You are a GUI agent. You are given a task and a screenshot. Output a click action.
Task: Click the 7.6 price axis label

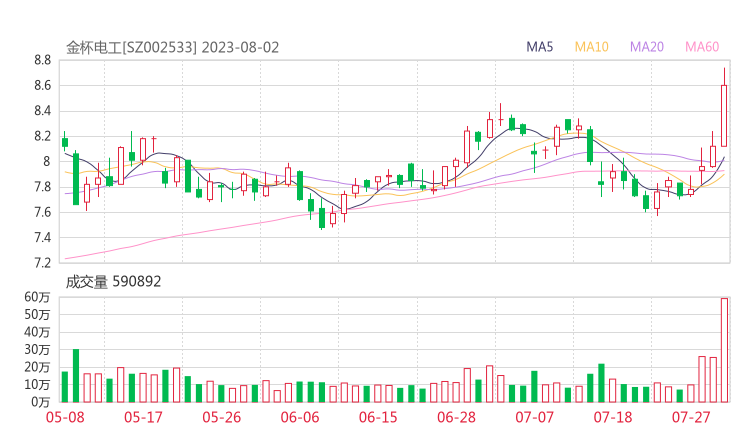42,212
